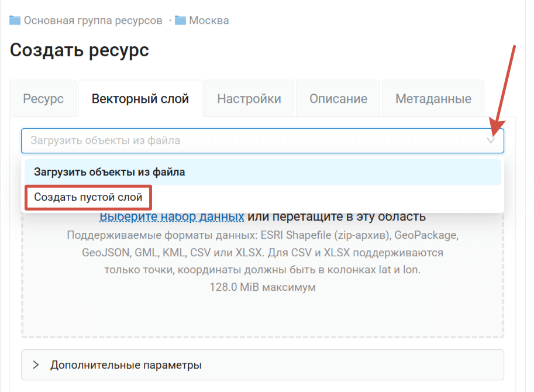
Task: Click the supported data formats description text
Action: pos(262,253)
